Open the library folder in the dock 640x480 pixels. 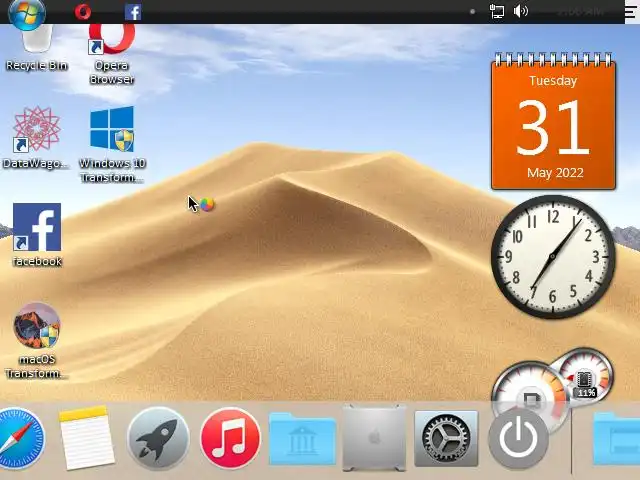302,439
